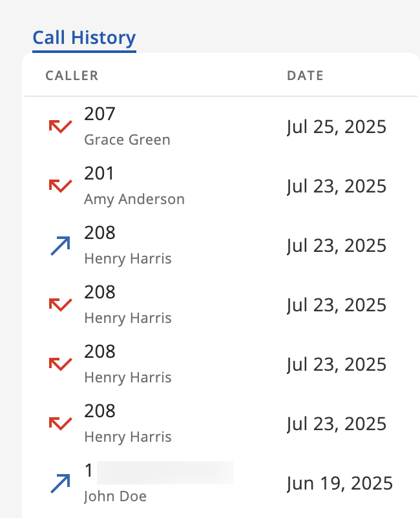The width and height of the screenshot is (420, 518).
Task: Click the missed call icon beside Amy Anderson
Action: click(x=60, y=186)
